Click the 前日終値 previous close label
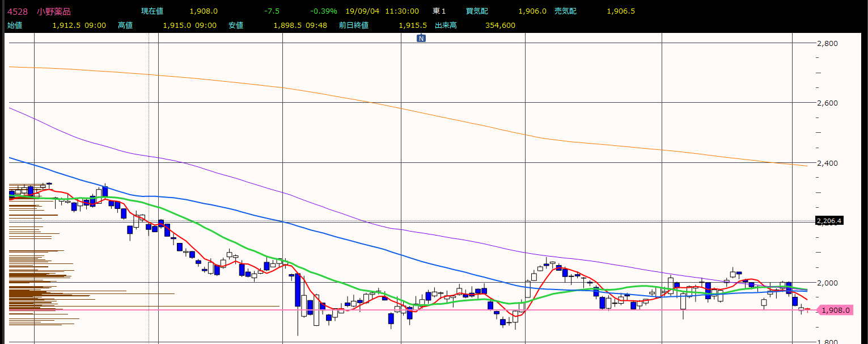 pos(353,25)
